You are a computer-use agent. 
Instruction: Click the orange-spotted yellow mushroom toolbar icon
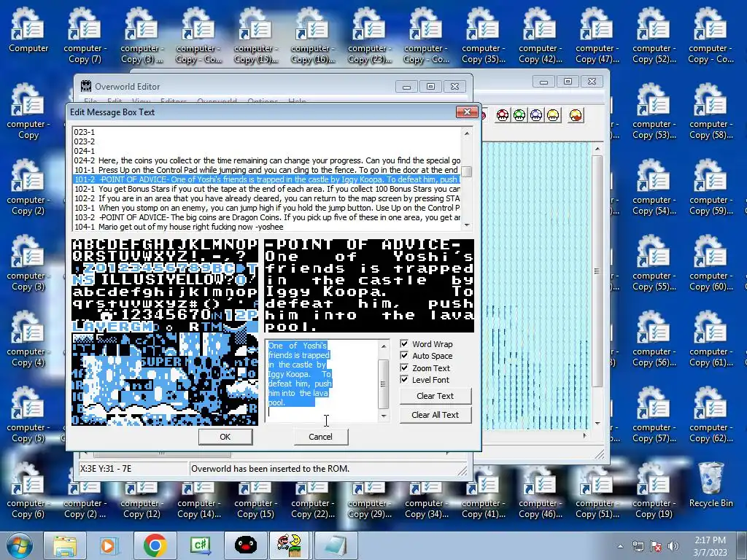coord(576,115)
